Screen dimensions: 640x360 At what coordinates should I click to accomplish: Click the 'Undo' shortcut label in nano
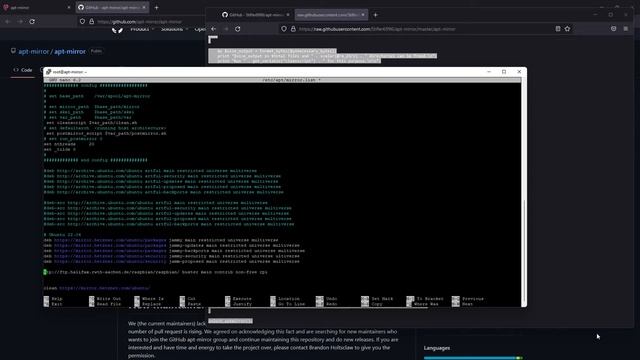(331, 299)
